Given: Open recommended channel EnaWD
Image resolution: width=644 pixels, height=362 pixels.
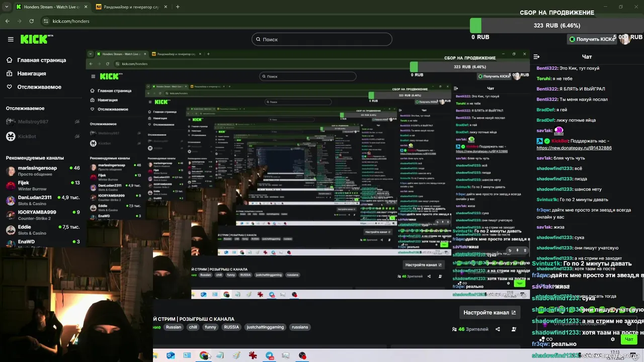Looking at the screenshot, I should tap(43, 243).
